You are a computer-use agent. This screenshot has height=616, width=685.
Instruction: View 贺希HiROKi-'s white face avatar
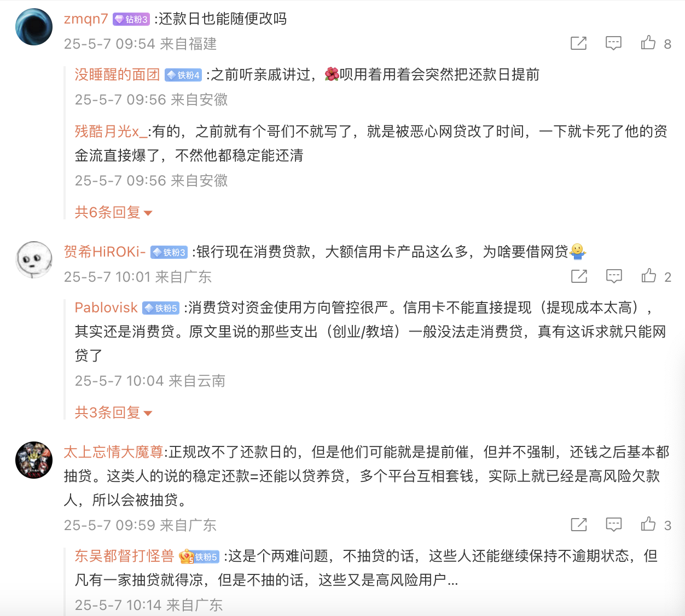point(34,260)
